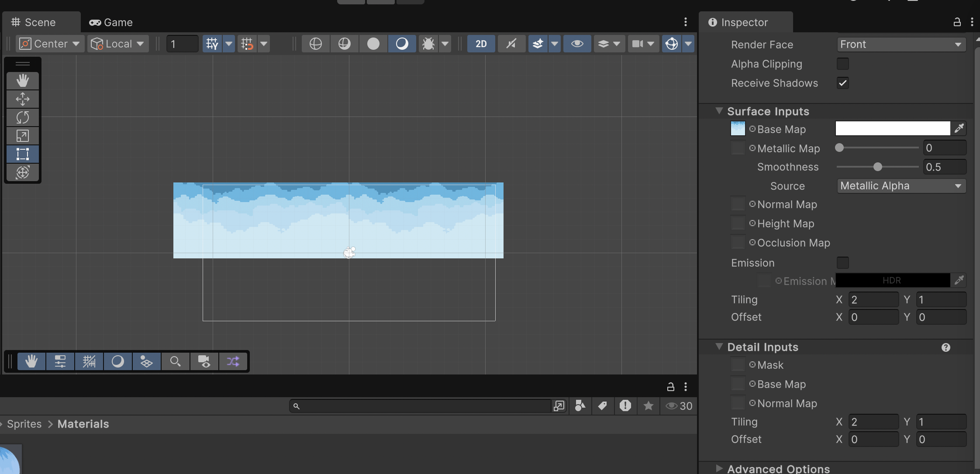Screen dimensions: 980x474
Task: Select the Transform tool
Action: 23,172
